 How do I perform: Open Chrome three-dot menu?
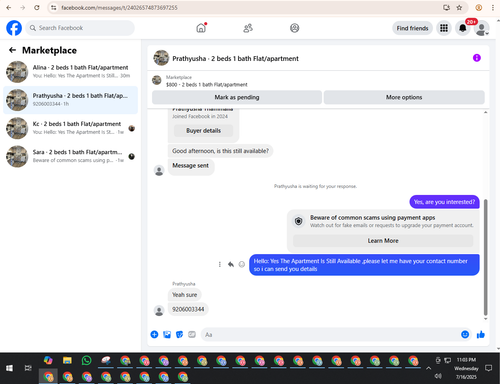(493, 7)
